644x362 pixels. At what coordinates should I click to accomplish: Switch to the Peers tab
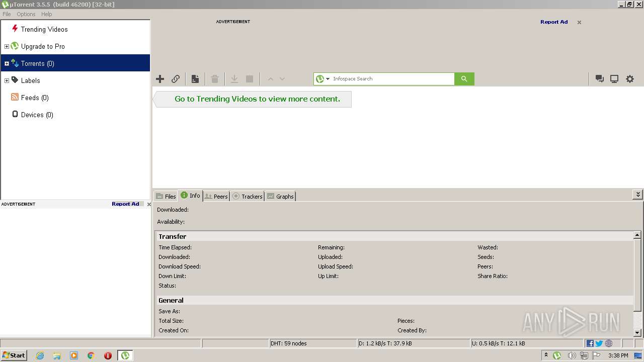click(x=216, y=196)
